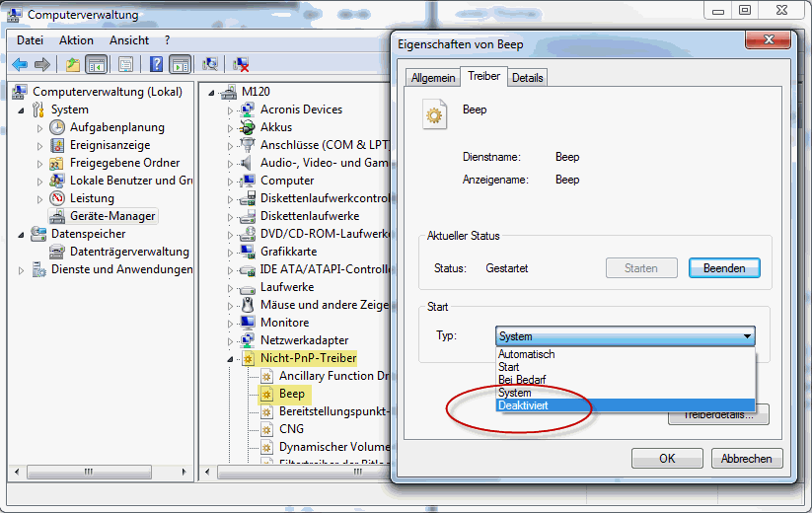Pick Automatisch in the start type list
The width and height of the screenshot is (812, 513).
tap(526, 354)
